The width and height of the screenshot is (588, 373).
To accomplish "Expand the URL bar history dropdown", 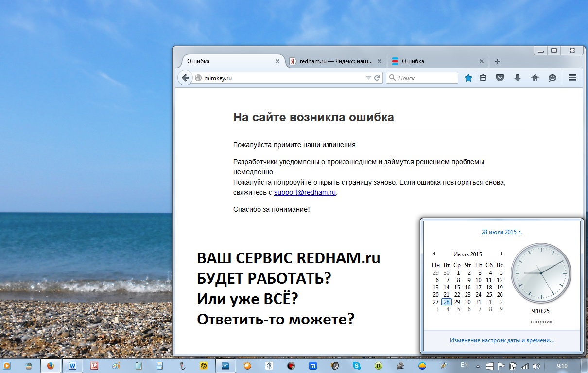I will (368, 78).
